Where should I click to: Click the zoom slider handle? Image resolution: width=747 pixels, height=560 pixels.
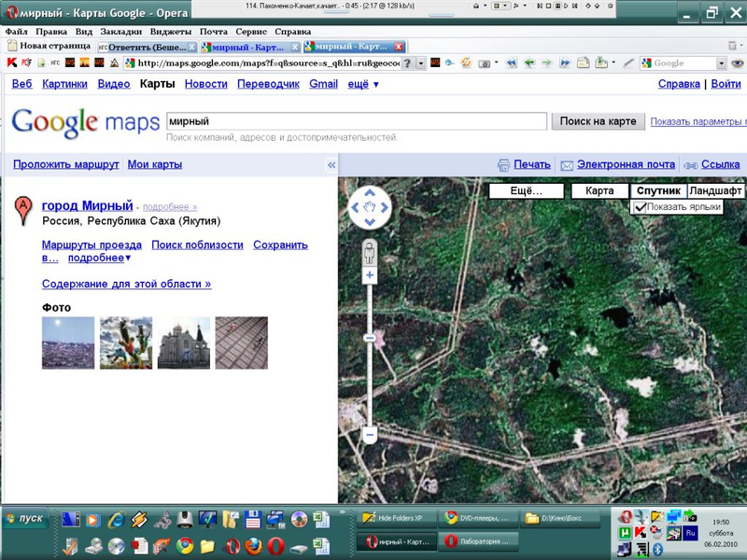[x=370, y=337]
